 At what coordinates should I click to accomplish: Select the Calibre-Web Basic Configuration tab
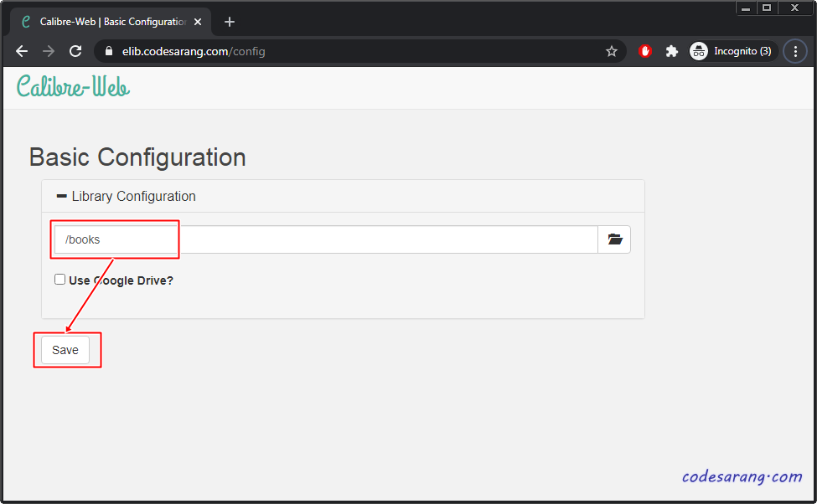pos(111,22)
